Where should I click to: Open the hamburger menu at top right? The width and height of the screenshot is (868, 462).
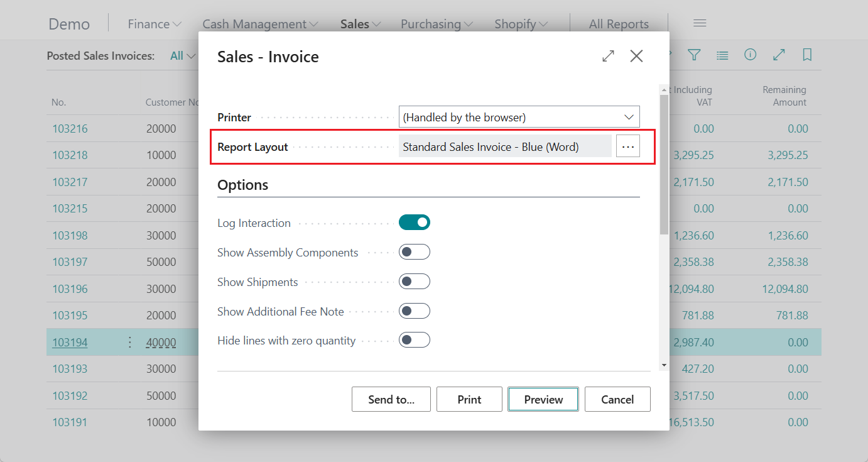coord(700,23)
